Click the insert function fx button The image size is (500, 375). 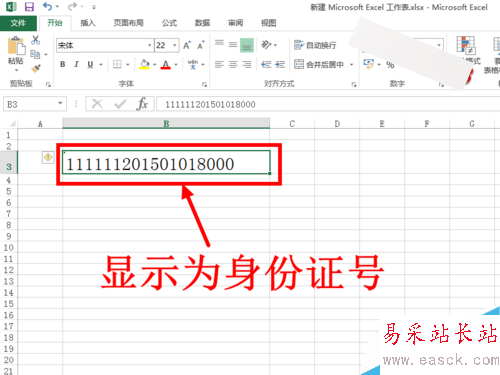point(142,104)
